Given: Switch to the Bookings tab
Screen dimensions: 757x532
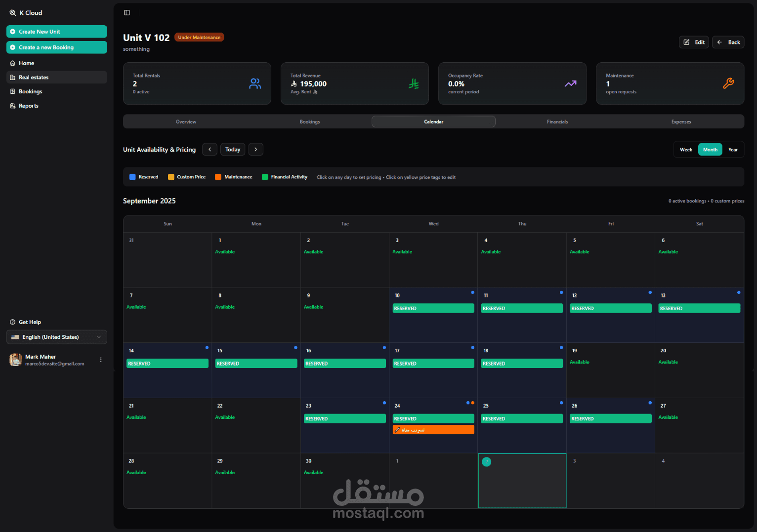Looking at the screenshot, I should pyautogui.click(x=310, y=122).
